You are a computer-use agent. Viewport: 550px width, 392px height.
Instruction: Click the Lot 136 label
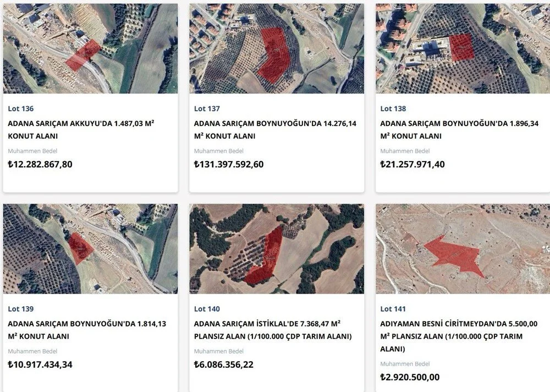click(21, 109)
